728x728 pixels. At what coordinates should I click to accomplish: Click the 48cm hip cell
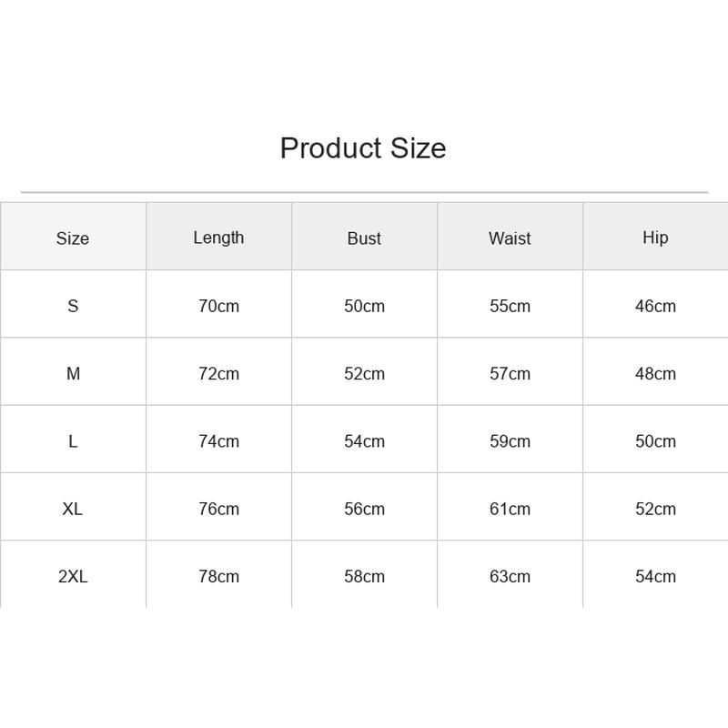(655, 373)
